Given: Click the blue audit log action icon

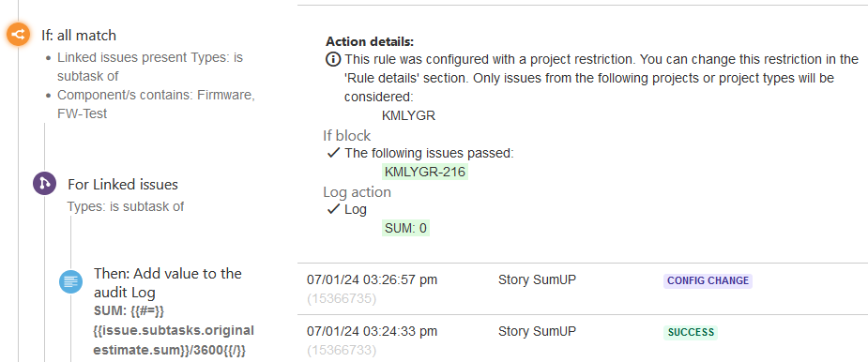Looking at the screenshot, I should coord(71,281).
